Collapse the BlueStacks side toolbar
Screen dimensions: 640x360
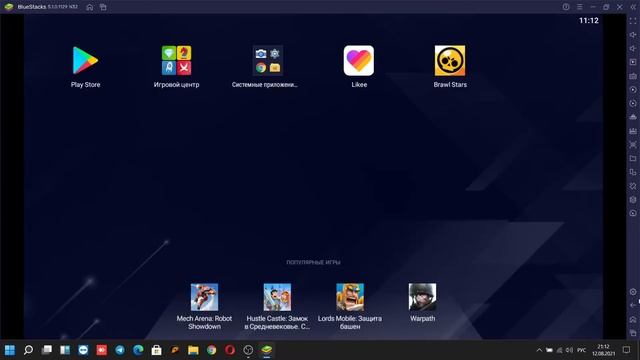tap(633, 7)
